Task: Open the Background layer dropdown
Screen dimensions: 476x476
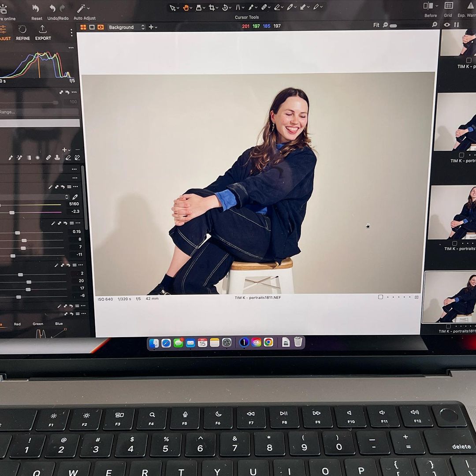Action: [x=126, y=27]
